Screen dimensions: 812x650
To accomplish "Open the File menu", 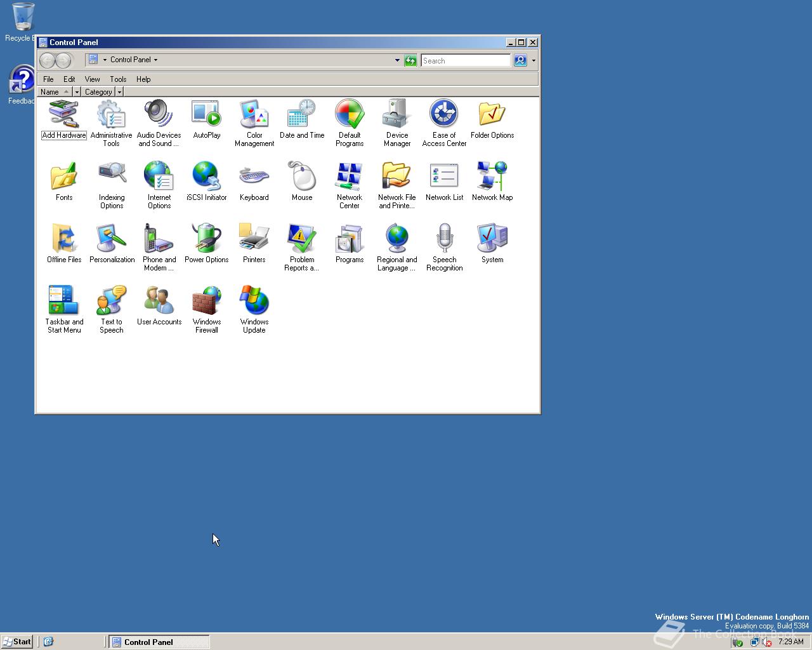I will point(48,79).
